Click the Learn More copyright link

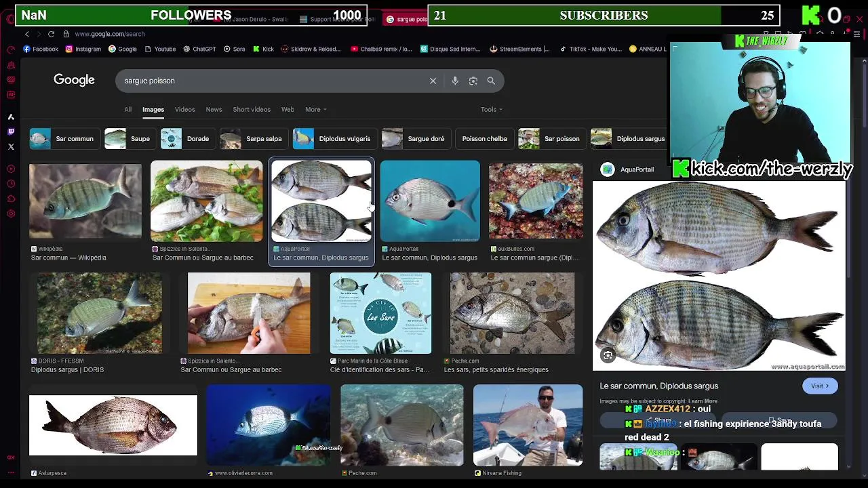(x=703, y=401)
